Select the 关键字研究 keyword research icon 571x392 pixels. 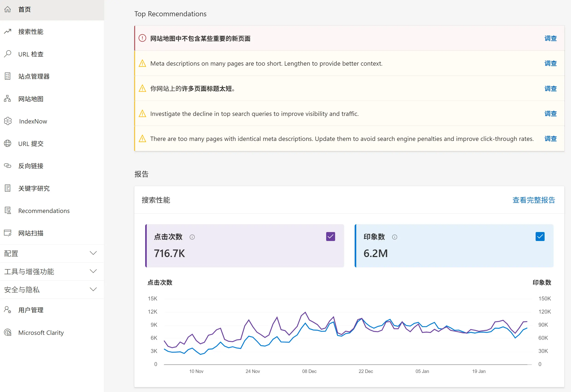8,188
